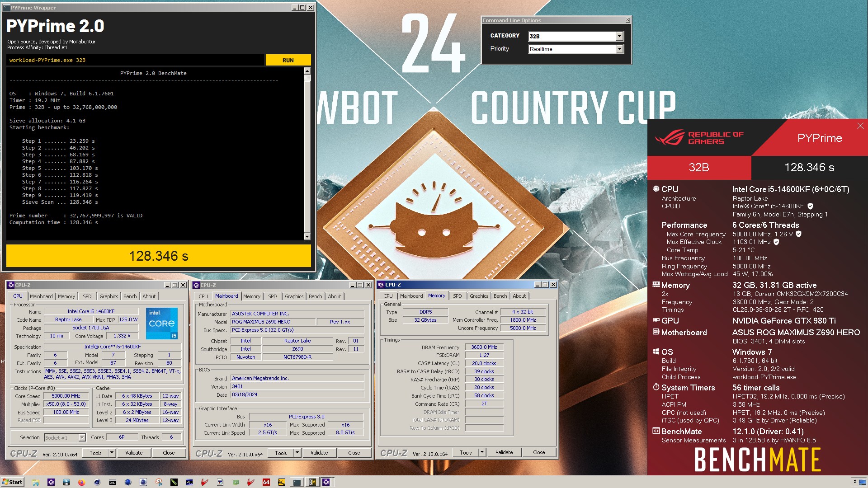Open Graphics tab in CPU-Z Mainboard window
Screen dimensions: 868x488
tap(294, 296)
